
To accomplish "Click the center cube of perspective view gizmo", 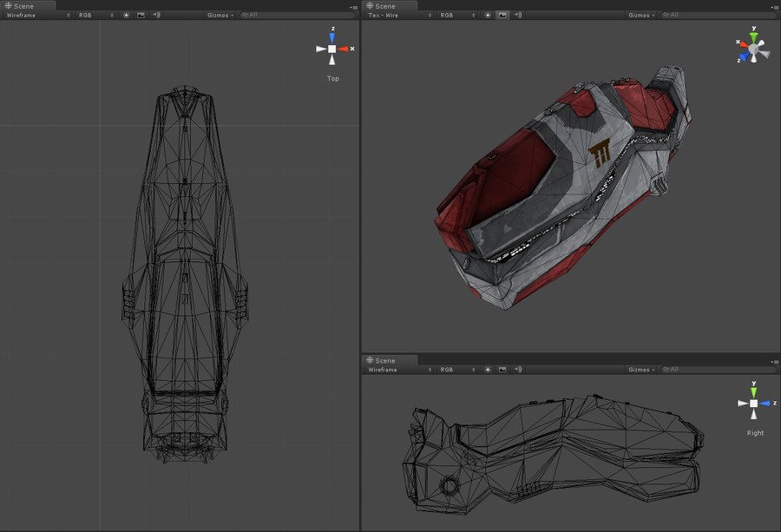I will coord(753,49).
